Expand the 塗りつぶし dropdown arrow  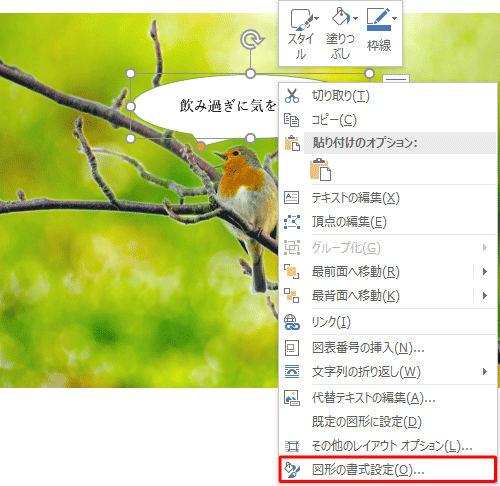coord(355,18)
